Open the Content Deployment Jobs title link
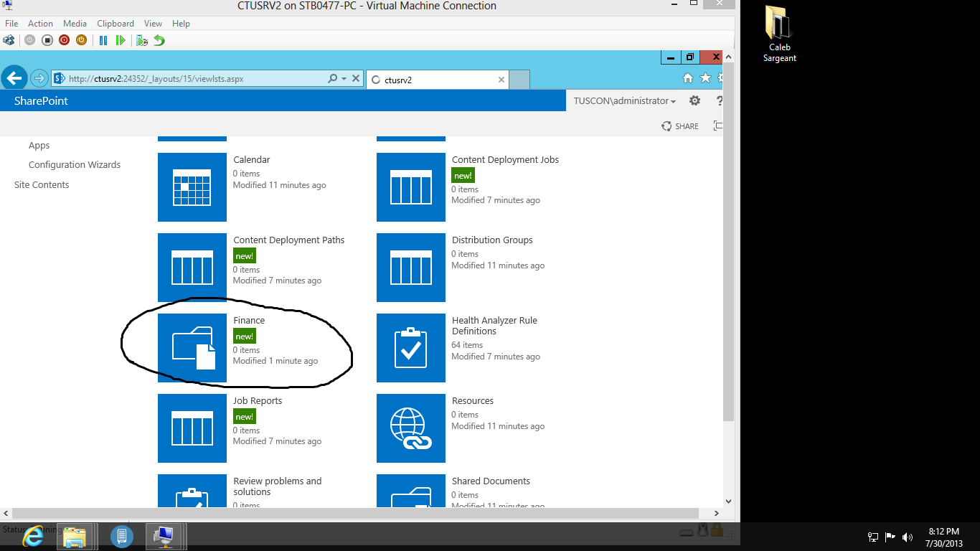980x551 pixels. (x=505, y=160)
